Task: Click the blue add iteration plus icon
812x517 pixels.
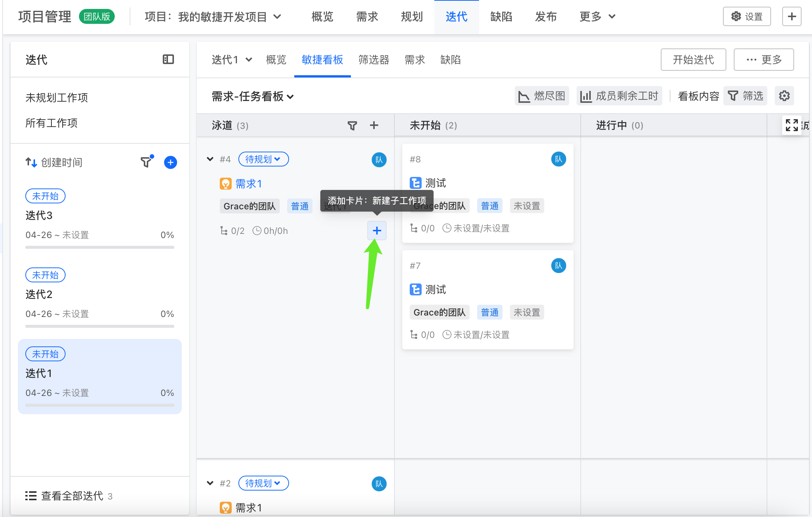Action: click(171, 162)
